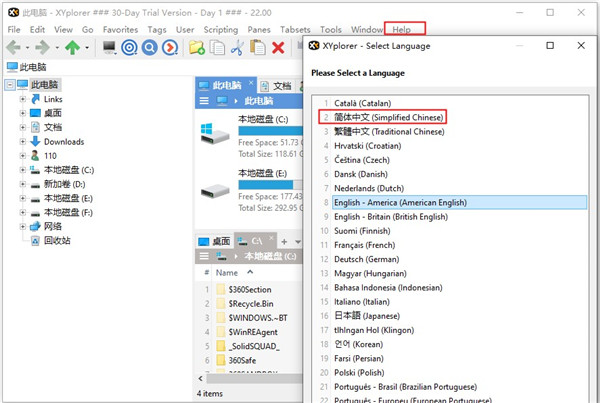Open the Scripting menu

click(221, 29)
